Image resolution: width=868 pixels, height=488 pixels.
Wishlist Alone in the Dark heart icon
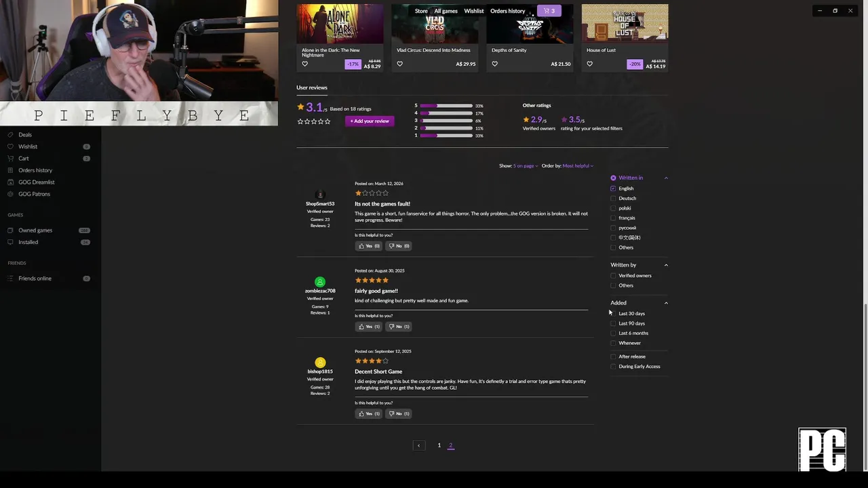[x=304, y=64]
